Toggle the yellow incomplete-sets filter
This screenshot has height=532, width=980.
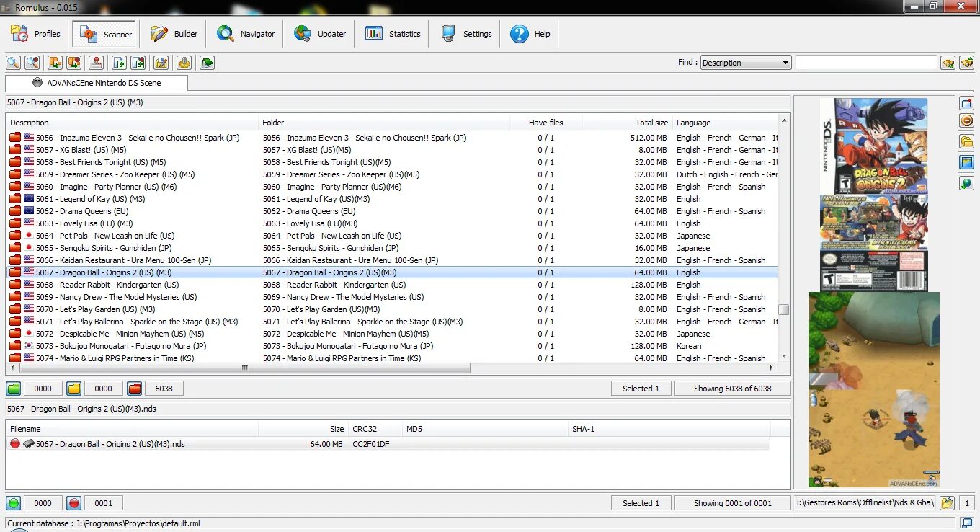tap(74, 389)
